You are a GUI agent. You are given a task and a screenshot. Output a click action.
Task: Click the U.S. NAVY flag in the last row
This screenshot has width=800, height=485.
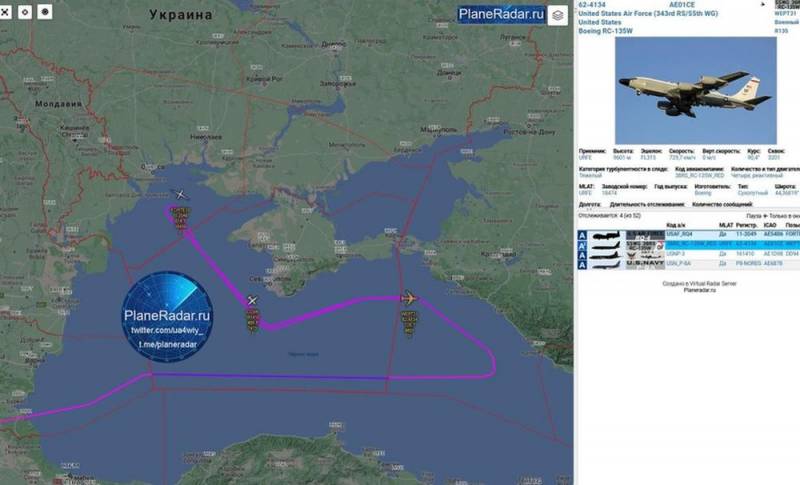point(645,264)
